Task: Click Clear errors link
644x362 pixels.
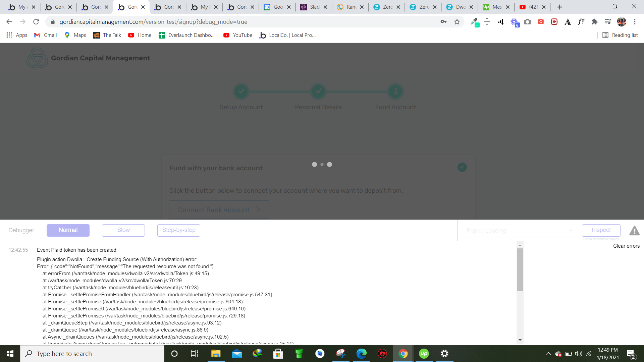Action: 626,246
